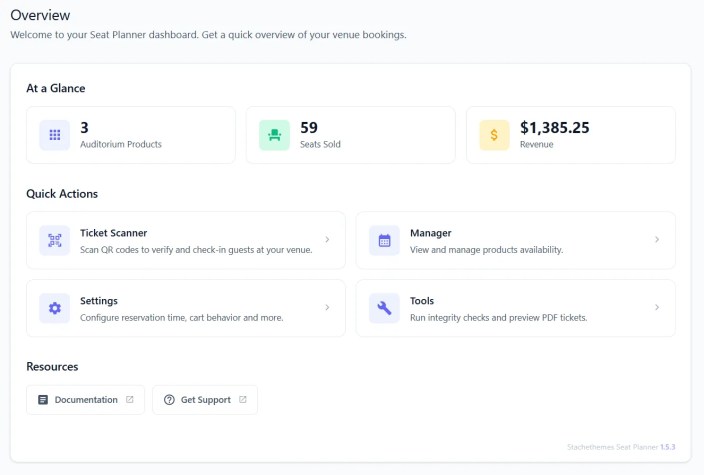Viewport: 704px width, 475px height.
Task: Click the external link icon beside Documentation
Action: 130,400
